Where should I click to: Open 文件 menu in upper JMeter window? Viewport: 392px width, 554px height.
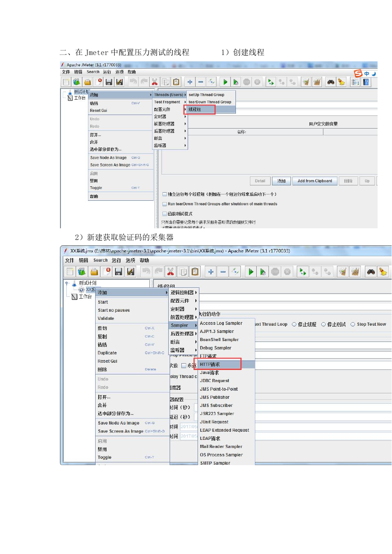[66, 72]
